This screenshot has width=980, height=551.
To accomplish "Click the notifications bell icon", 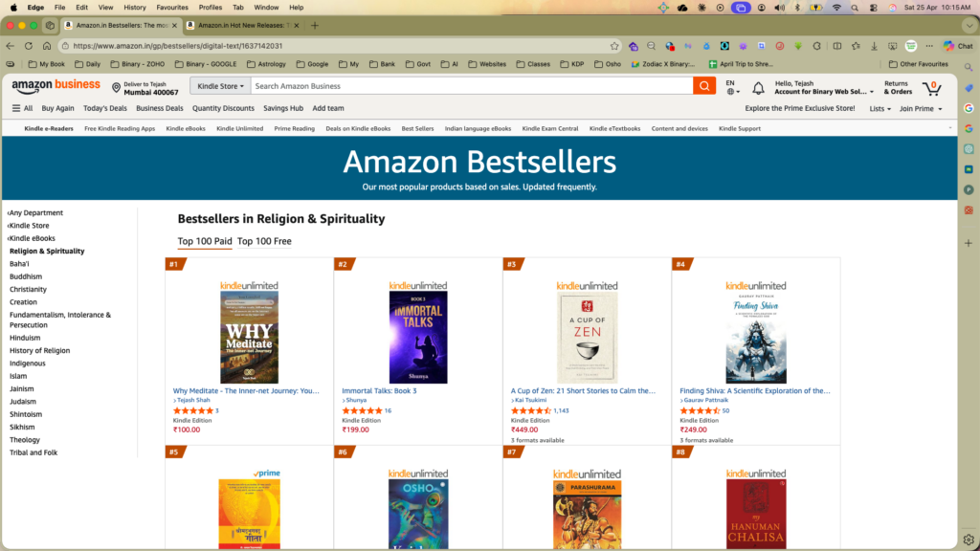I will 758,88.
